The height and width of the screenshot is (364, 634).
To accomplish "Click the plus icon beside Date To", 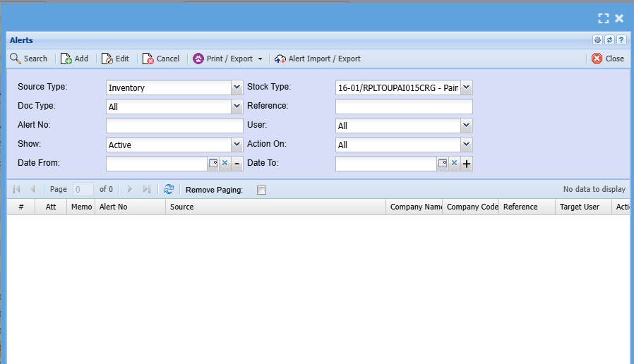I will click(x=467, y=164).
